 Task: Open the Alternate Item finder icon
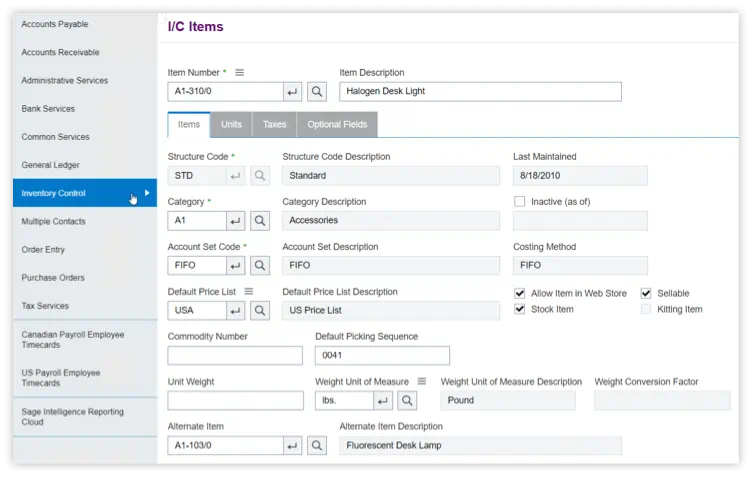316,446
